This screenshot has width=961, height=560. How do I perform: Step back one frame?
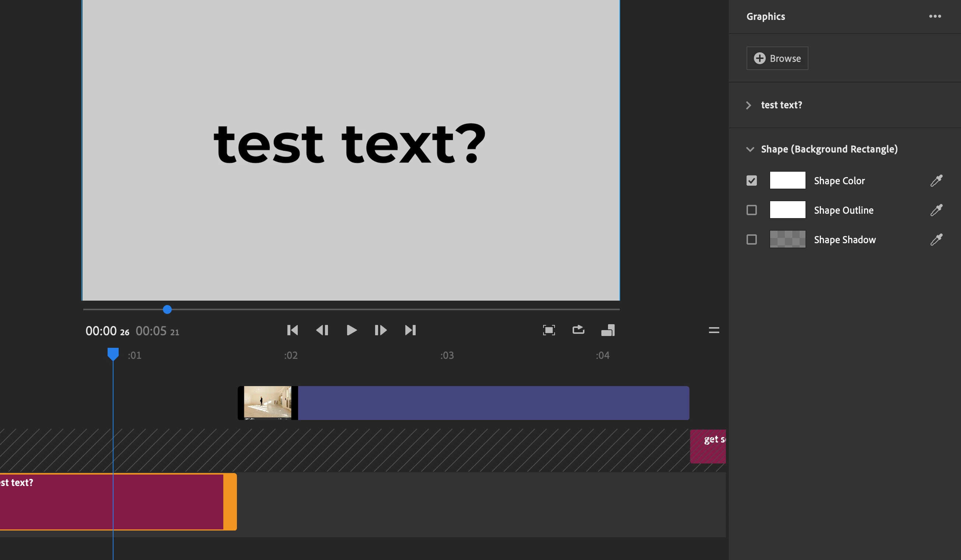point(322,330)
